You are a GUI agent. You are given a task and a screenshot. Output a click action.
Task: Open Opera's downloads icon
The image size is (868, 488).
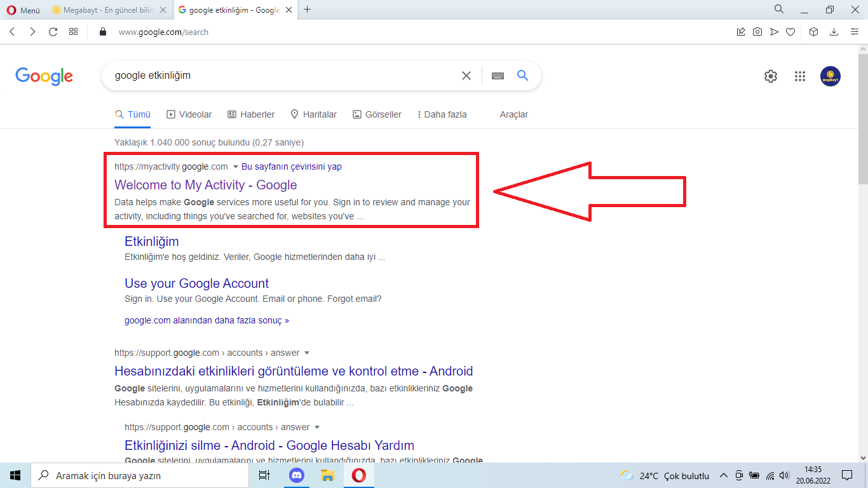(x=833, y=31)
